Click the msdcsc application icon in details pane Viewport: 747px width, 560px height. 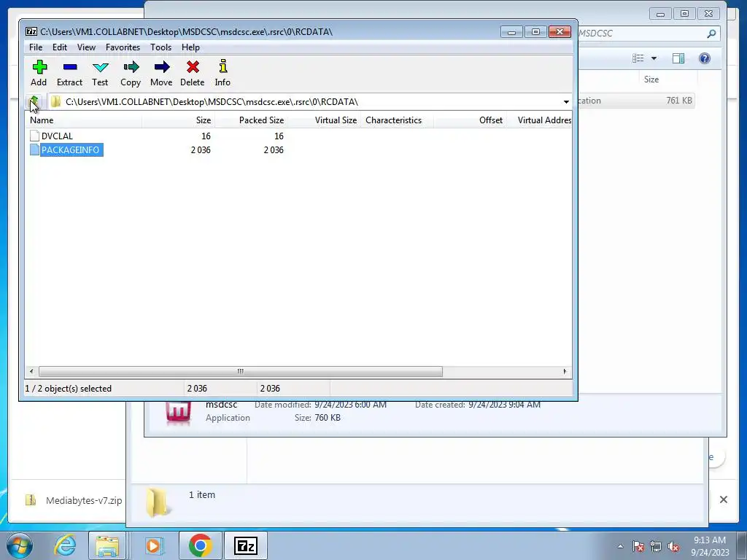point(178,413)
